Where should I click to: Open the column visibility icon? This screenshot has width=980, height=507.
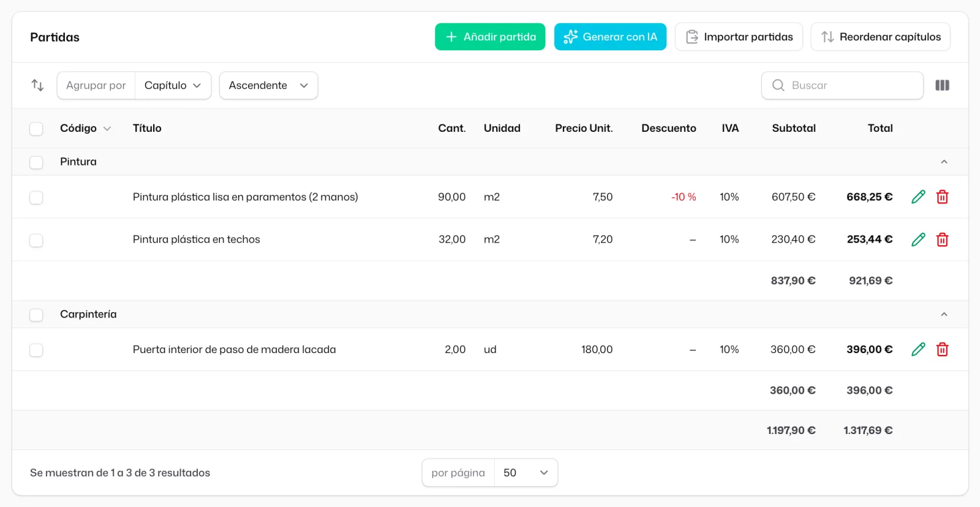942,85
